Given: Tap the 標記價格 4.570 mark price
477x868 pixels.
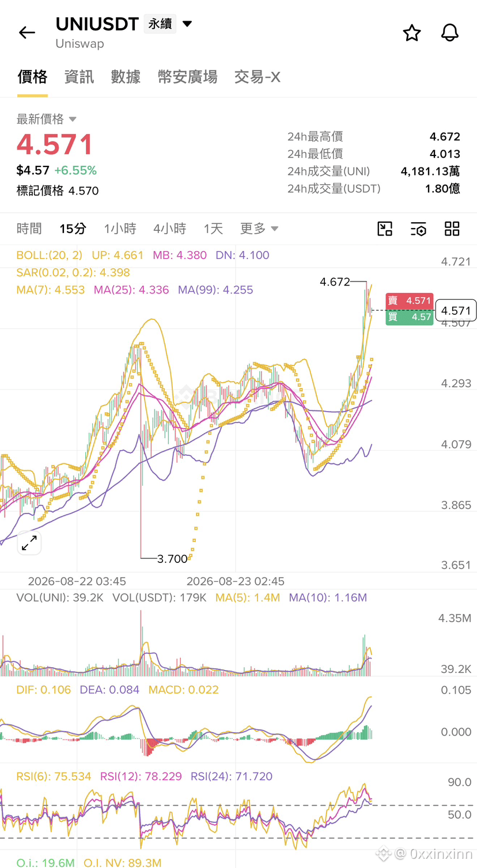Looking at the screenshot, I should pos(58,191).
